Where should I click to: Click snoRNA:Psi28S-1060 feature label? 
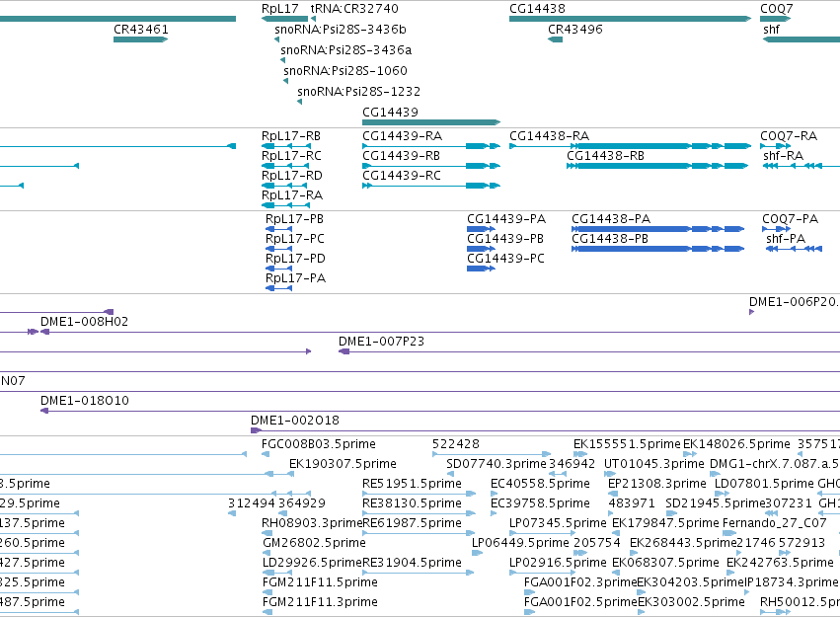pyautogui.click(x=345, y=71)
